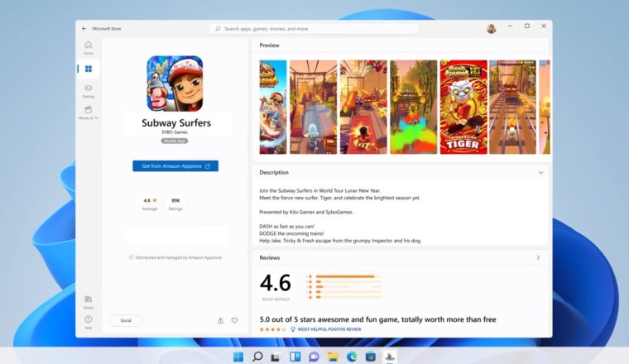
Task: Open File Explorer from taskbar
Action: coord(333,357)
